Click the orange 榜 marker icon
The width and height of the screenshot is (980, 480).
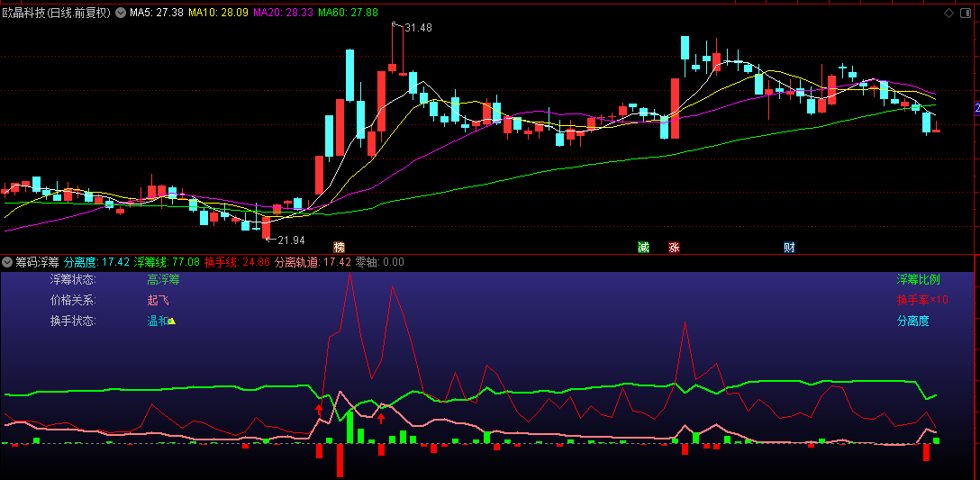click(339, 247)
